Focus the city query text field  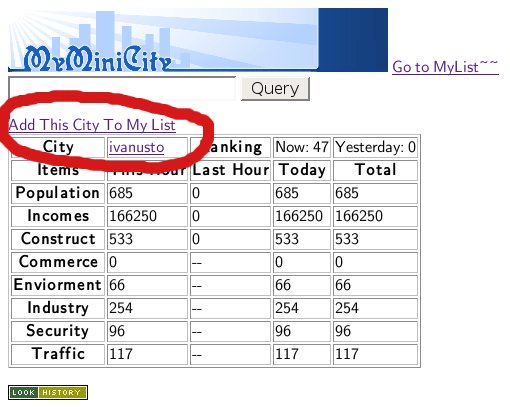(x=122, y=88)
